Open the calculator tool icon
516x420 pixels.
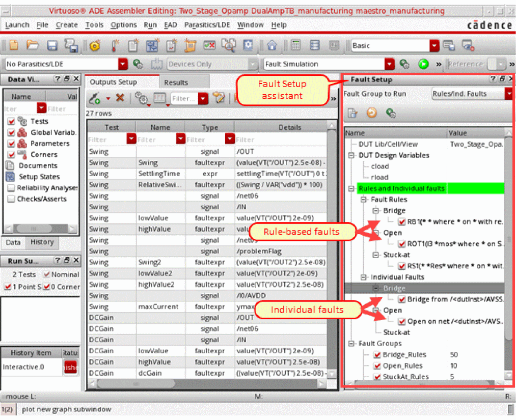(x=295, y=45)
